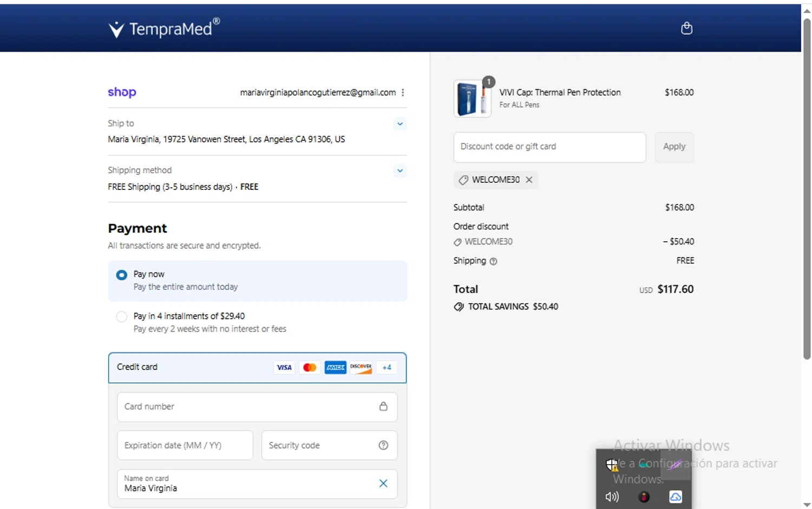Screen dimensions: 812x509
Task: Click the Security code field
Action: tap(329, 445)
